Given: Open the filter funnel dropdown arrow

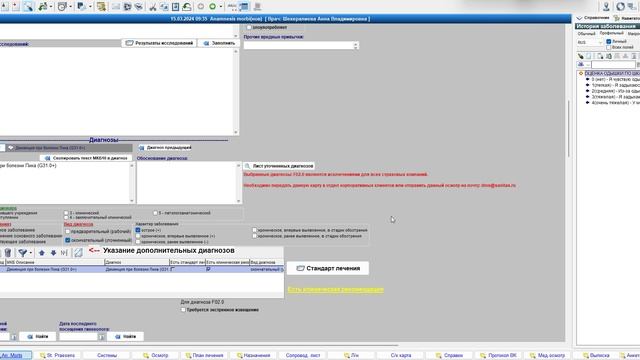Looking at the screenshot, I should (x=31, y=253).
